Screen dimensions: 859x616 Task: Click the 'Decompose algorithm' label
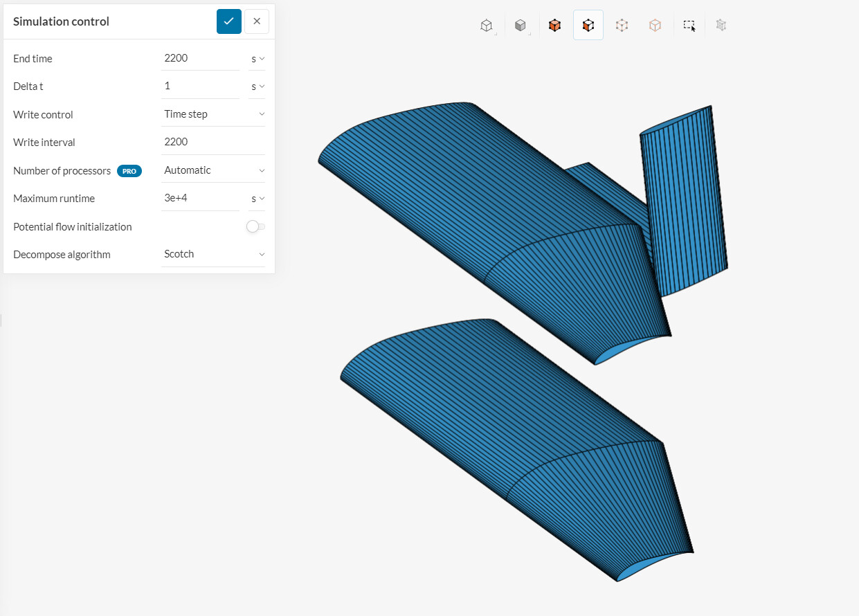click(62, 255)
